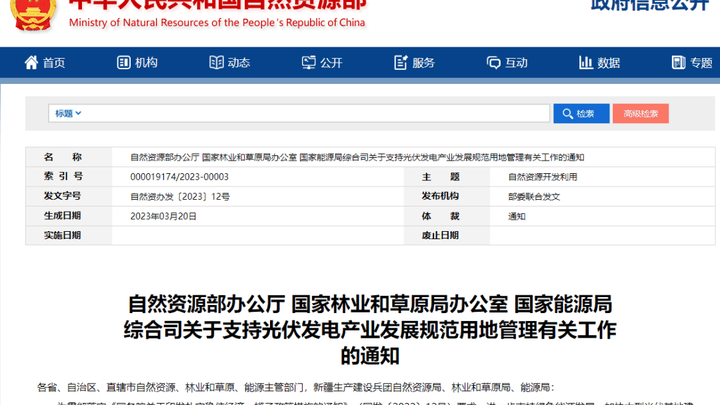Click the speech-bubble icon beside 互动
Viewport: 720px width, 405px height.
click(494, 62)
